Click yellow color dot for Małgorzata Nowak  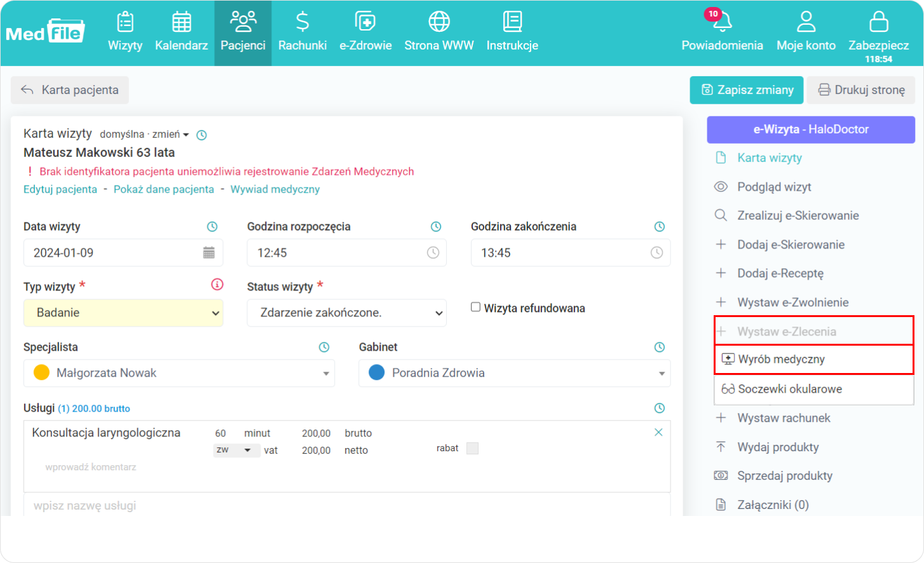tap(41, 372)
